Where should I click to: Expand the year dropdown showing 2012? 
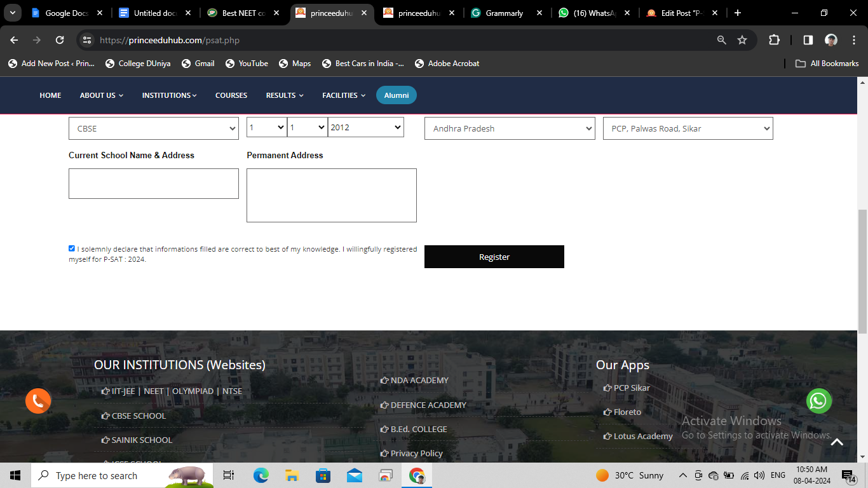(x=365, y=126)
